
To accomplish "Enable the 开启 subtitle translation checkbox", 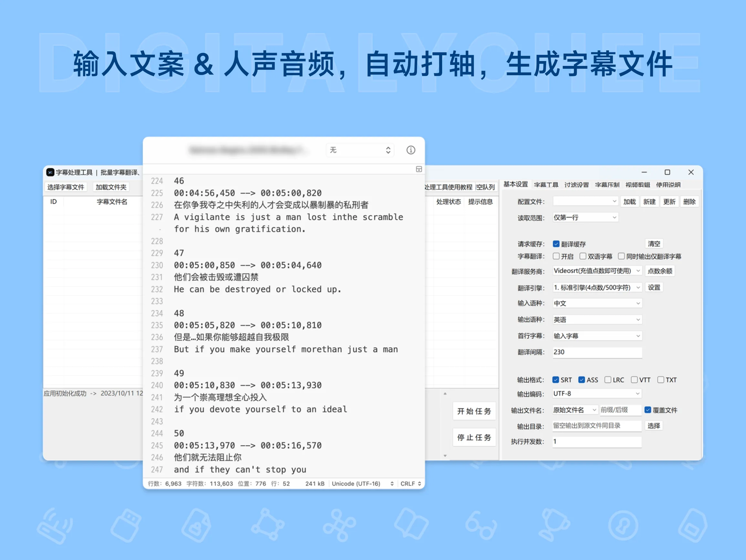I will tap(556, 256).
